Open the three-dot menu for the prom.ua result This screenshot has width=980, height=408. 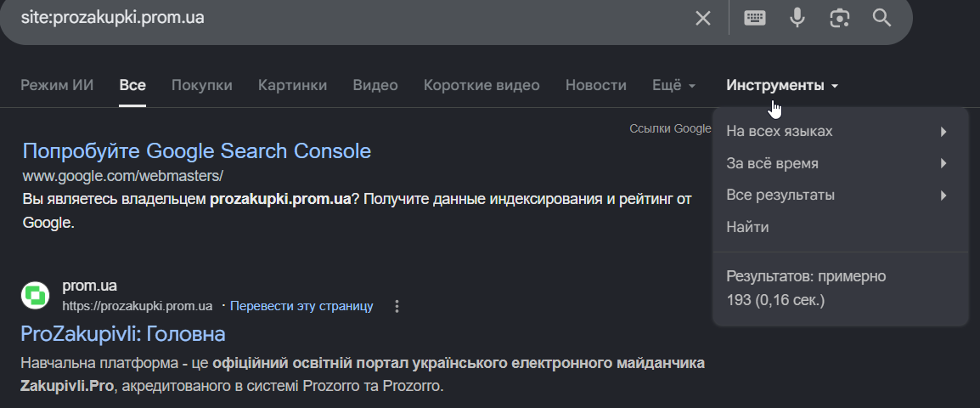click(x=397, y=306)
